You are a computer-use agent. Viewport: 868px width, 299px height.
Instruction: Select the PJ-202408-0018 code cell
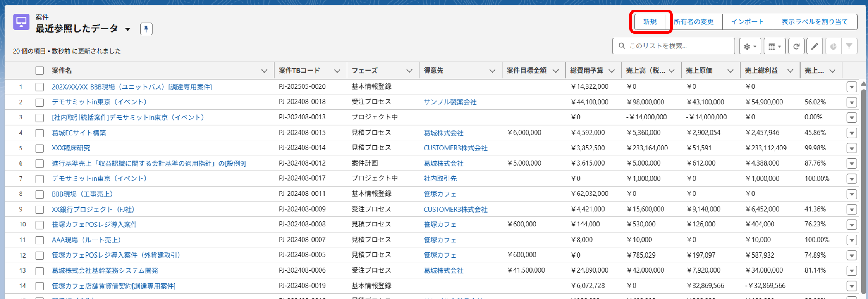(x=302, y=102)
